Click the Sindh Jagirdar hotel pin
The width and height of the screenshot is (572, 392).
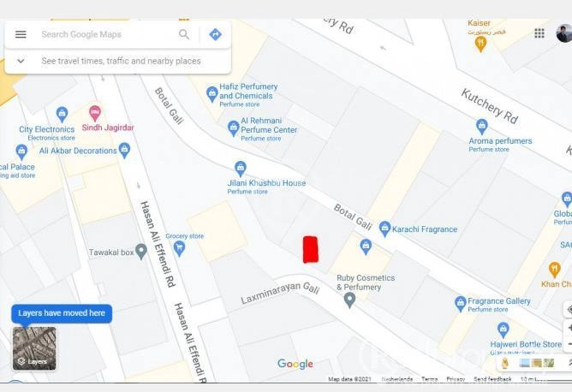[x=95, y=114]
